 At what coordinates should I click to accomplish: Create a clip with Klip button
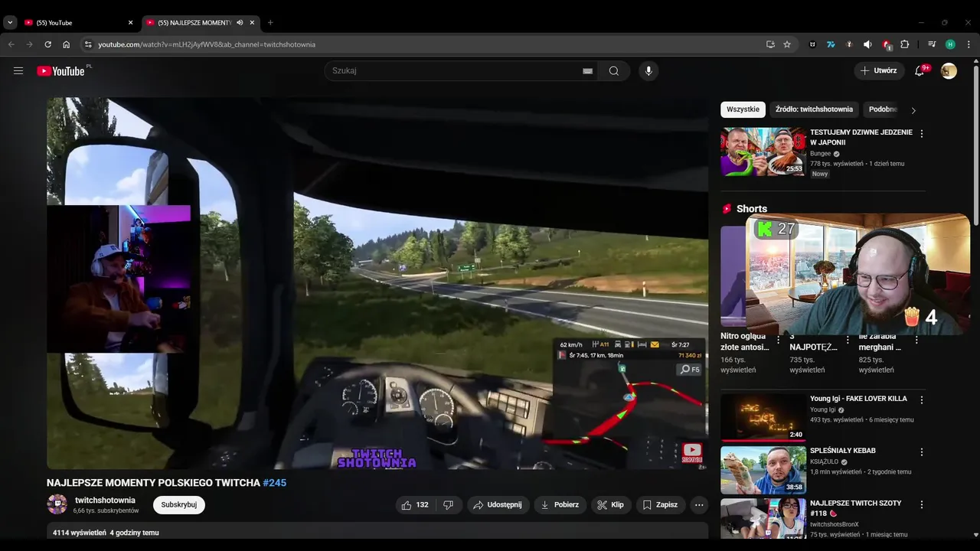pos(610,505)
